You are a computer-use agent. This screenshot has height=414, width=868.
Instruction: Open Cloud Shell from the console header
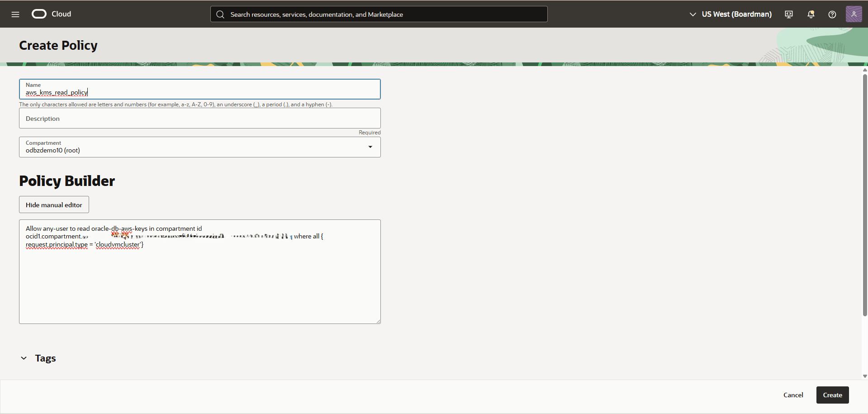(x=788, y=14)
